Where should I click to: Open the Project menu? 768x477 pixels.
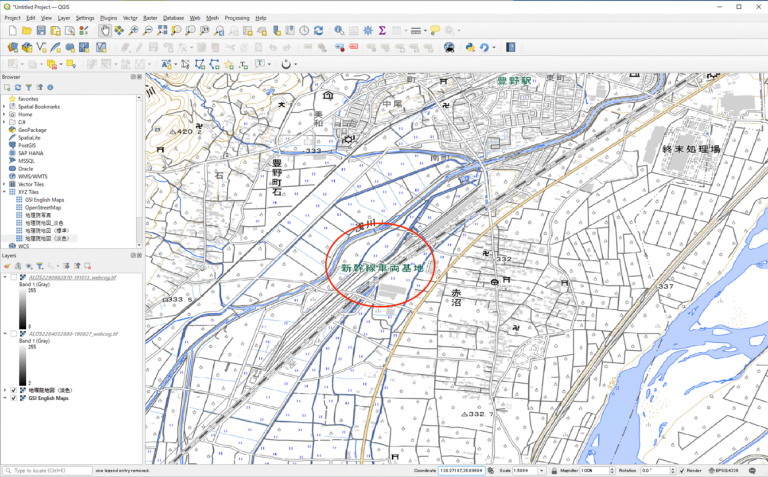[12, 18]
